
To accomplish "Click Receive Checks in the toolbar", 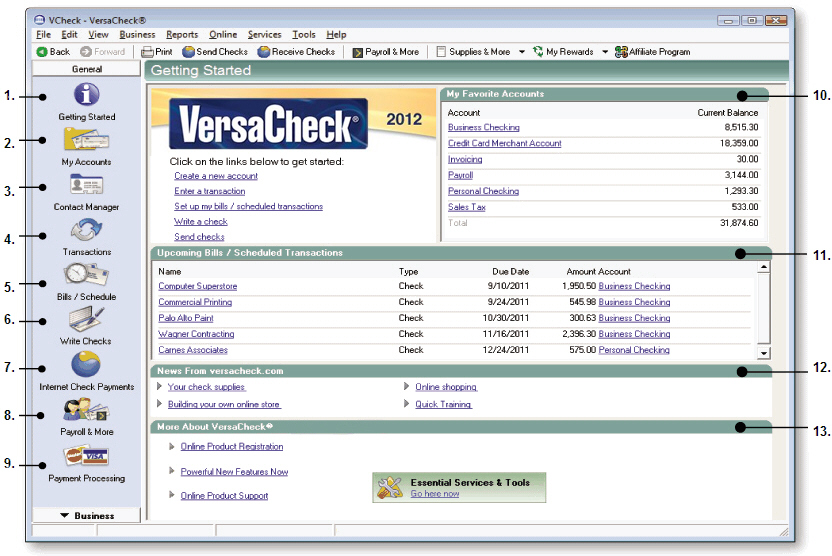I will pos(296,51).
